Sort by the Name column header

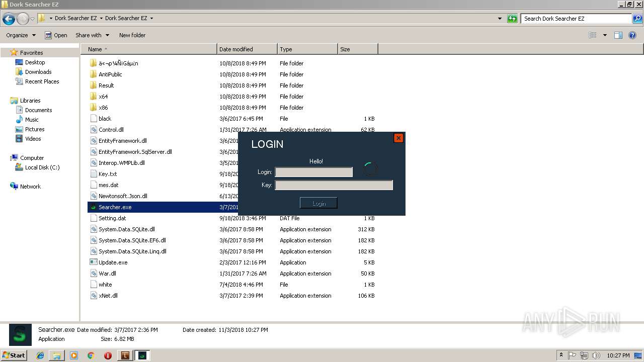(149, 49)
